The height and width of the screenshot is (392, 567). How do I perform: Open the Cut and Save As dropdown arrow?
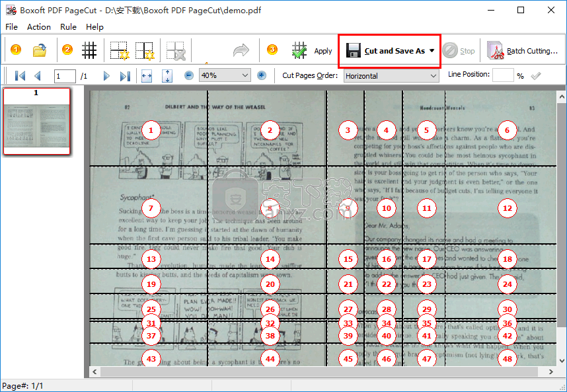pyautogui.click(x=432, y=51)
